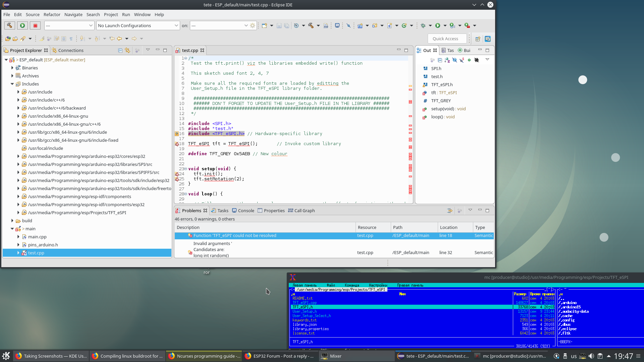Expand the main.cpp tree node
The width and height of the screenshot is (644, 362).
[18, 237]
